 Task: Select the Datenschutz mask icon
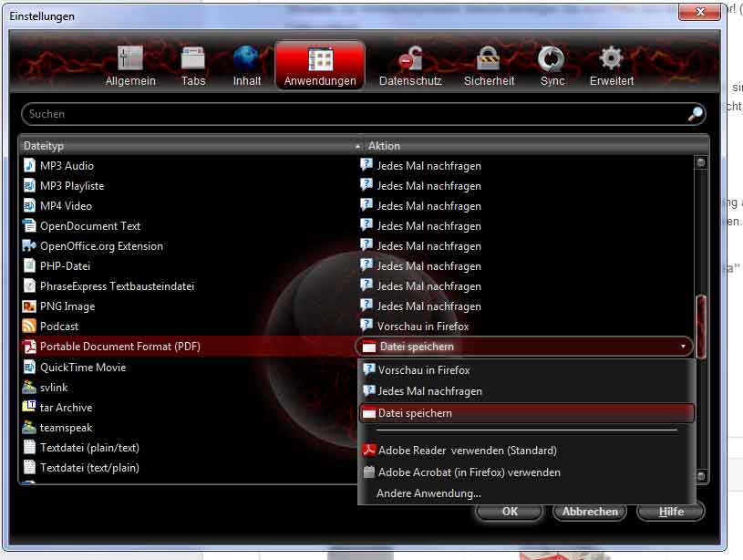click(409, 60)
